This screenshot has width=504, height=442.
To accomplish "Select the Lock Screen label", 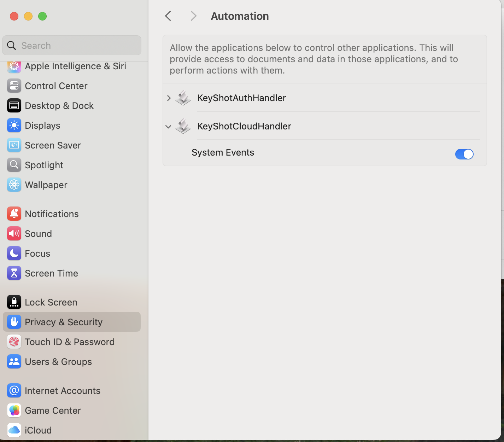I will point(51,302).
